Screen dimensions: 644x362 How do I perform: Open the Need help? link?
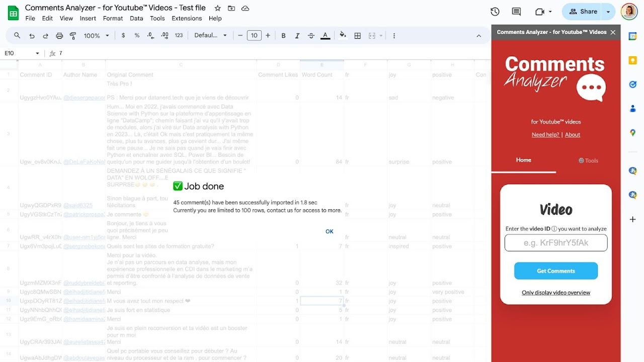point(545,135)
